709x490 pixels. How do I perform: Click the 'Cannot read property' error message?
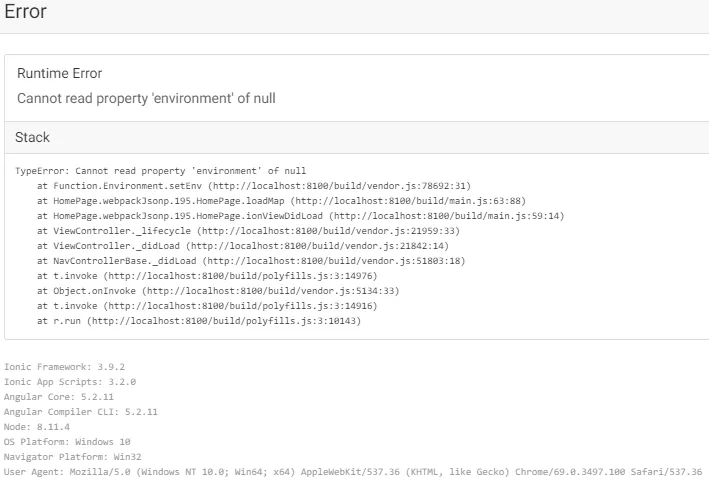pos(146,98)
